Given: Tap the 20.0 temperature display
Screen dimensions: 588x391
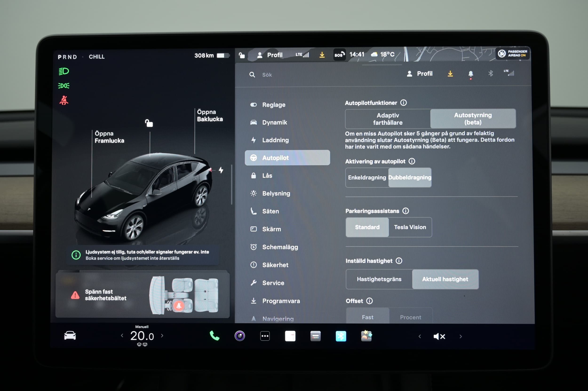Looking at the screenshot, I should click(x=142, y=336).
